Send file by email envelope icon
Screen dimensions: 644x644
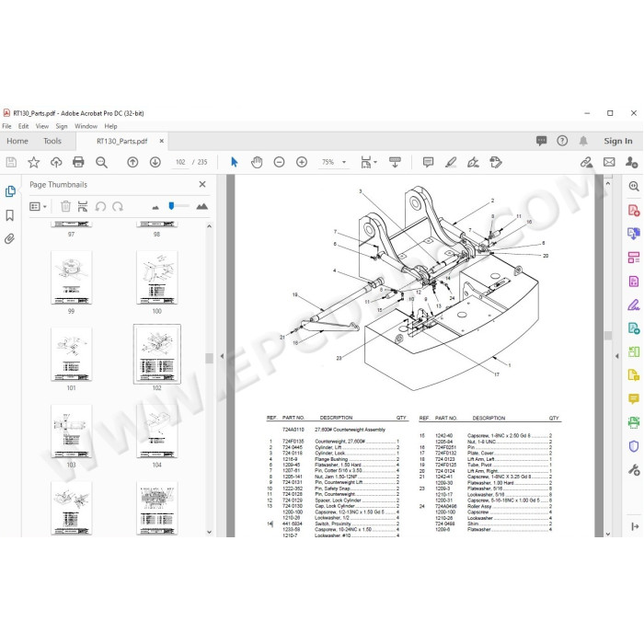click(x=609, y=162)
